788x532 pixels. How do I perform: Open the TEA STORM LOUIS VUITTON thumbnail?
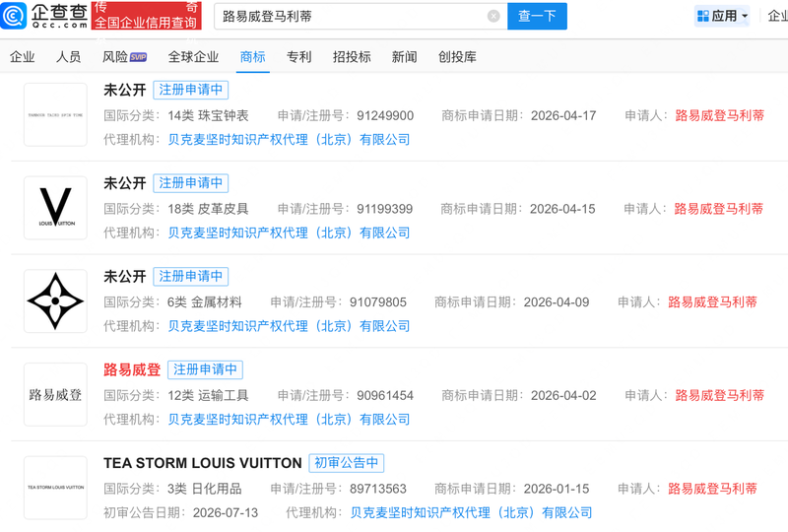[55, 488]
